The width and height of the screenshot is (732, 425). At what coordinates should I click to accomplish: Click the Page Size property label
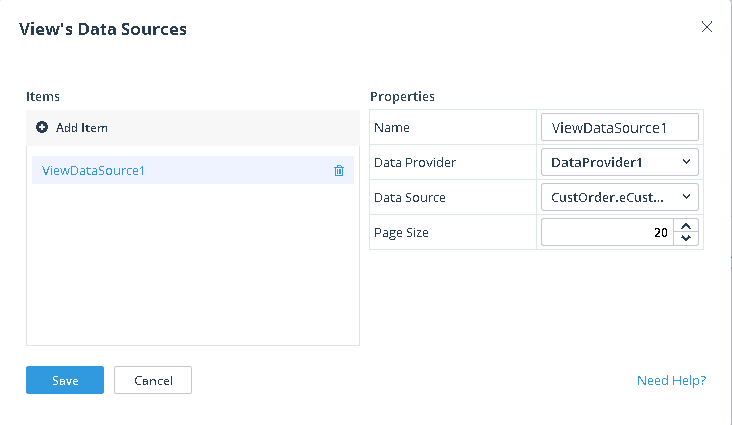[400, 232]
